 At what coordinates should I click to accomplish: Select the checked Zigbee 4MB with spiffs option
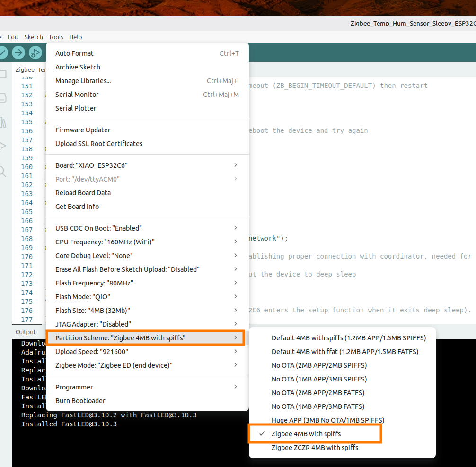[x=306, y=433]
